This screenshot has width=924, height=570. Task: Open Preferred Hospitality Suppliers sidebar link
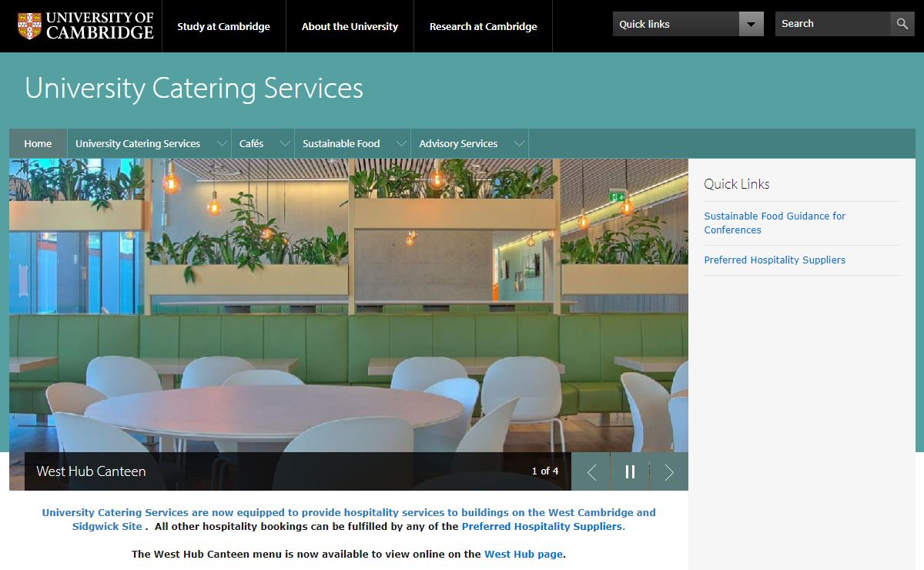775,260
